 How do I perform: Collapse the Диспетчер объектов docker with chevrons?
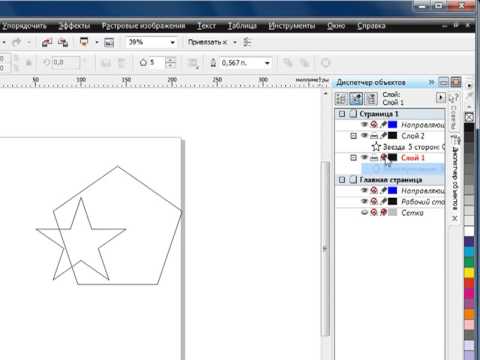click(431, 82)
